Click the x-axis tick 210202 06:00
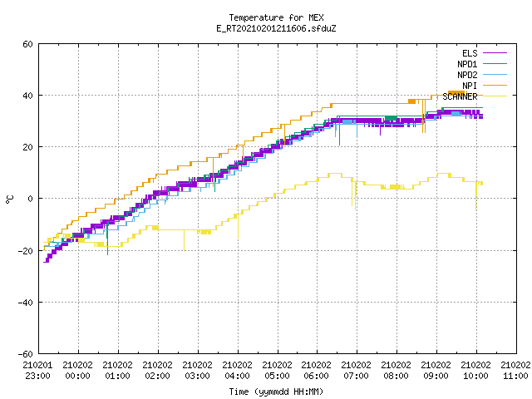Screen dimensions: 532x399 point(316,371)
